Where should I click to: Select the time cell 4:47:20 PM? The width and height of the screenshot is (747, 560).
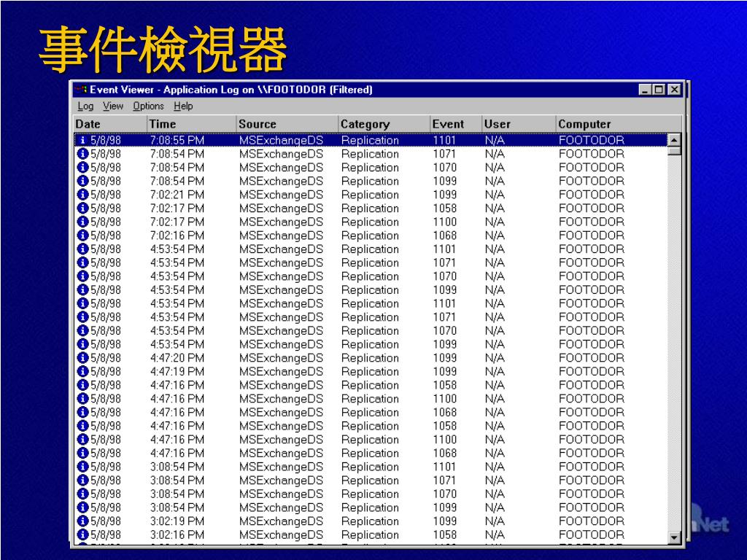(x=177, y=357)
